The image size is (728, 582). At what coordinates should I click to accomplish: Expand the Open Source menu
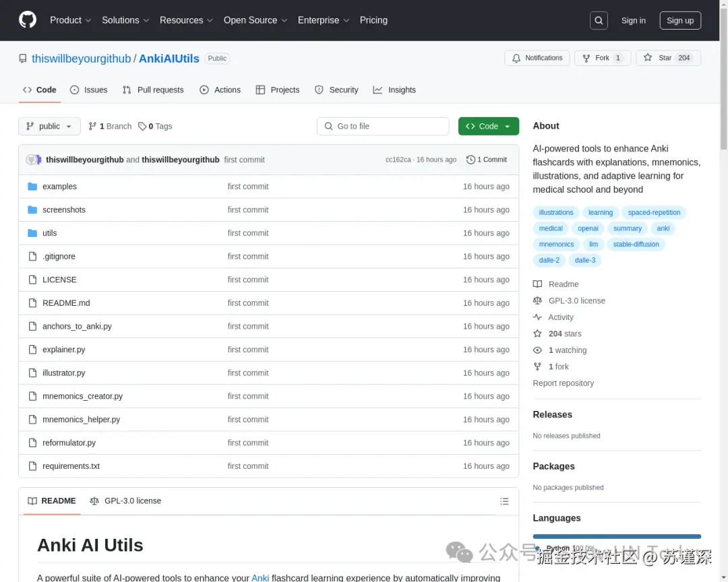coord(255,20)
